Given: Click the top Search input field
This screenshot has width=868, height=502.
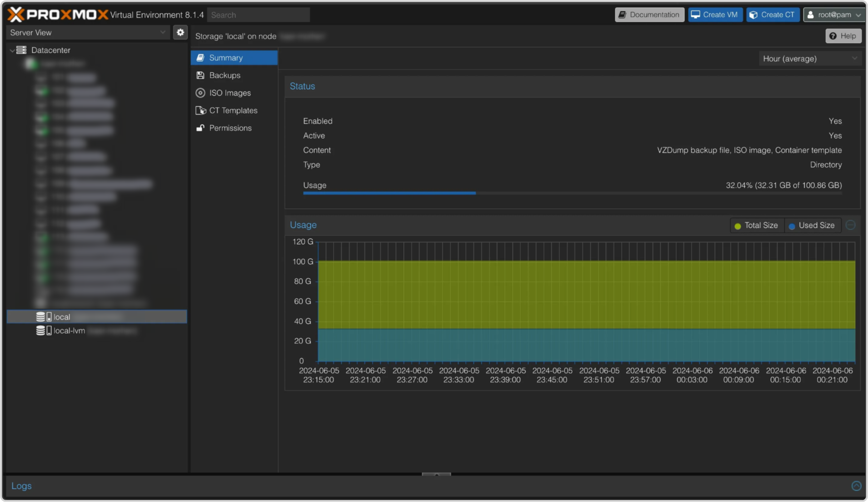Looking at the screenshot, I should pos(258,15).
